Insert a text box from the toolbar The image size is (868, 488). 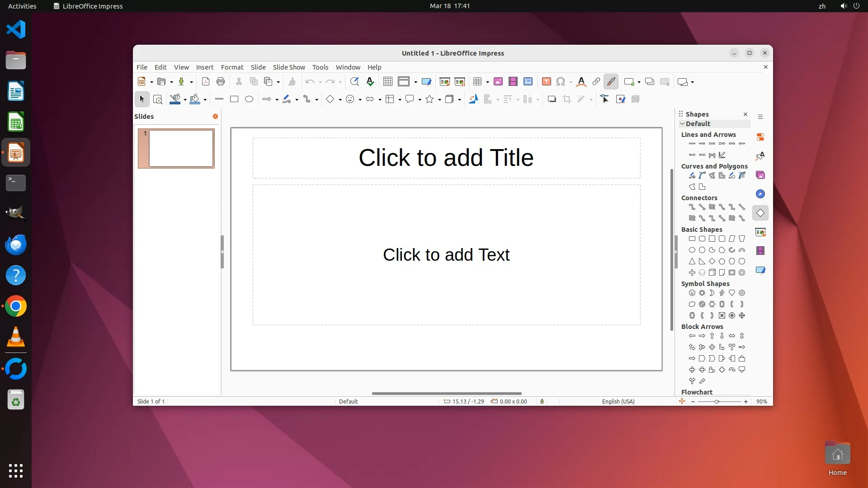point(546,82)
